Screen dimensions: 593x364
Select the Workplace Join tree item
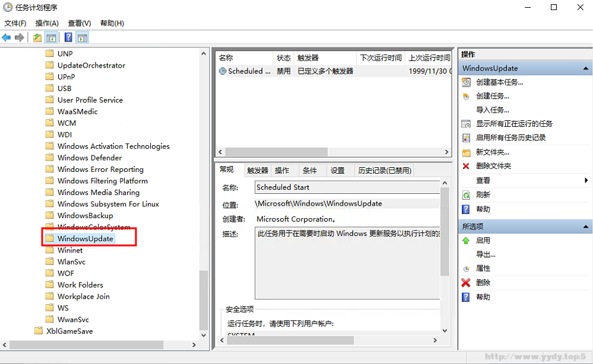[84, 296]
